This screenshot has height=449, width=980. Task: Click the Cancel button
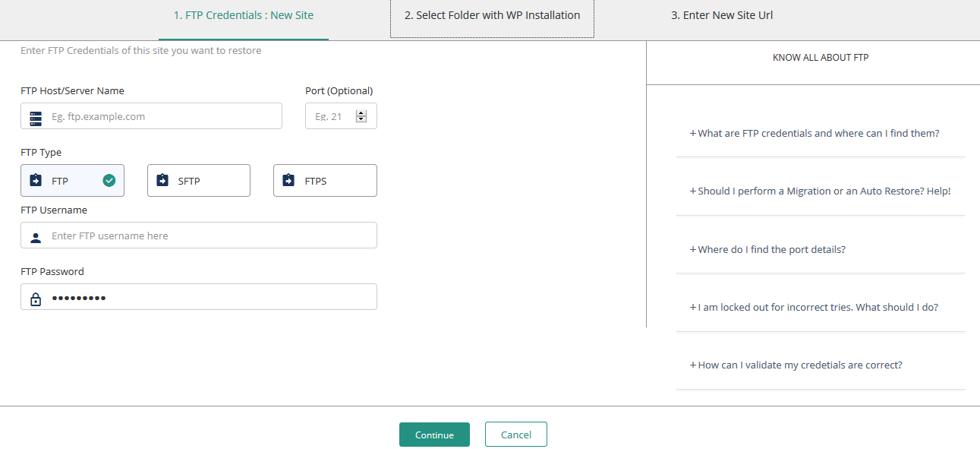pyautogui.click(x=516, y=435)
